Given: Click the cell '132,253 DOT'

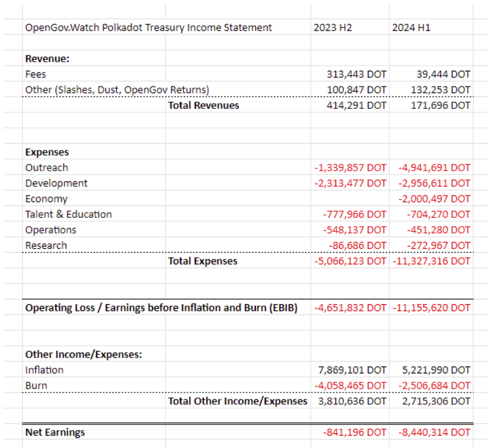Looking at the screenshot, I should pos(441,90).
